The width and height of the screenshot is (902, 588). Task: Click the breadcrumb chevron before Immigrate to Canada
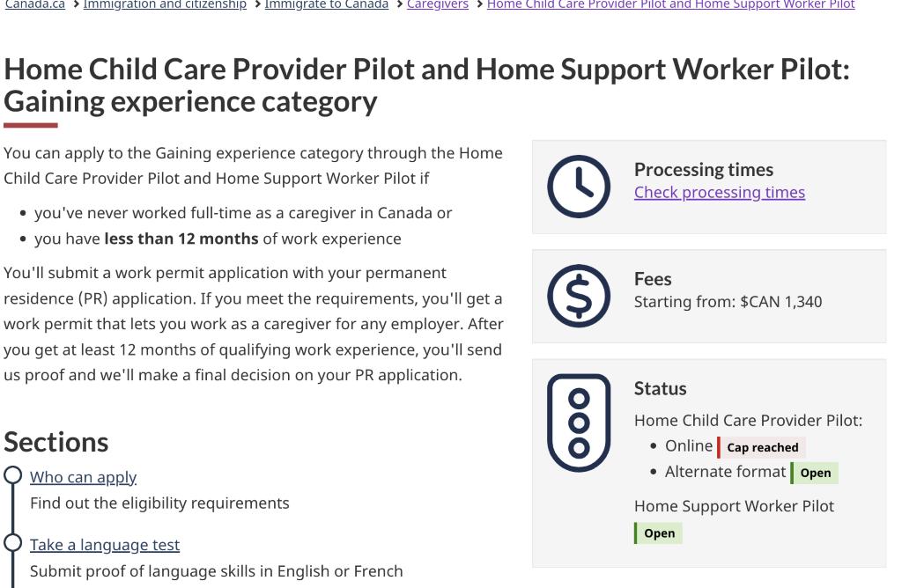[x=256, y=4]
